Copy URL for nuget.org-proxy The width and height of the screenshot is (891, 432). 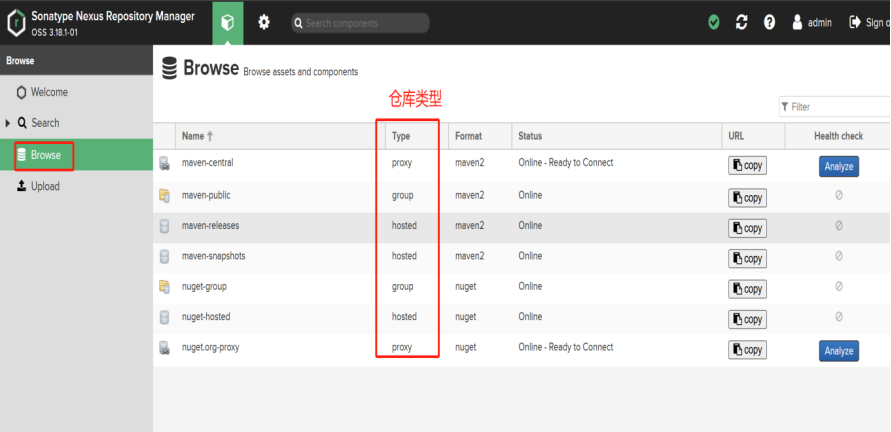747,350
